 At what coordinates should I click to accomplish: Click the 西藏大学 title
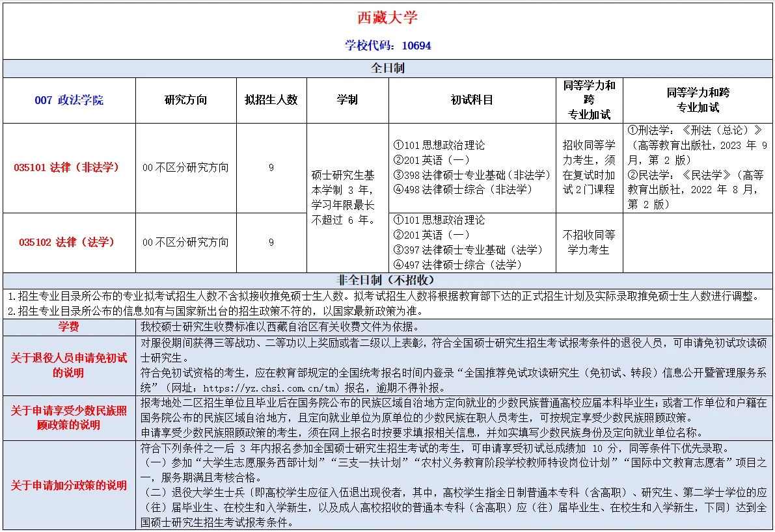[387, 18]
